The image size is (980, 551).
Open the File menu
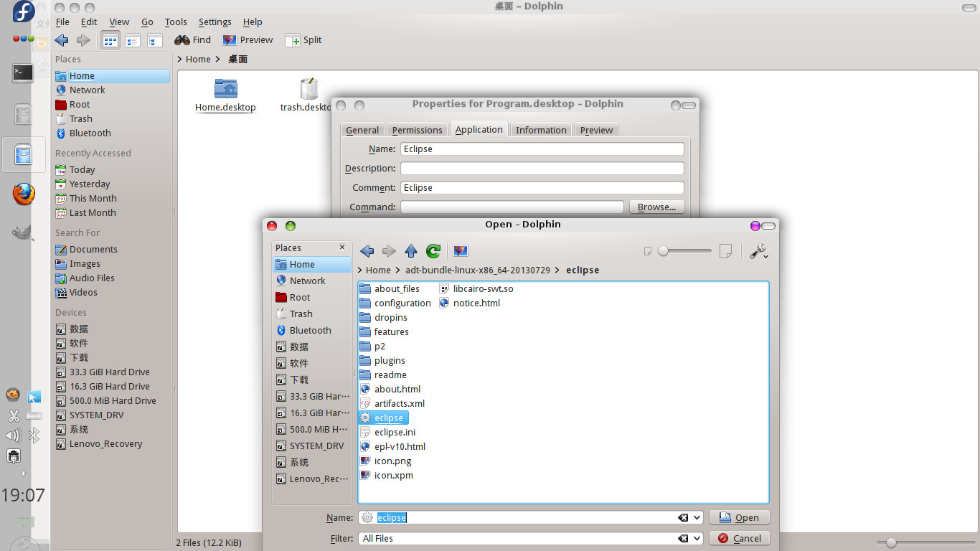(62, 22)
